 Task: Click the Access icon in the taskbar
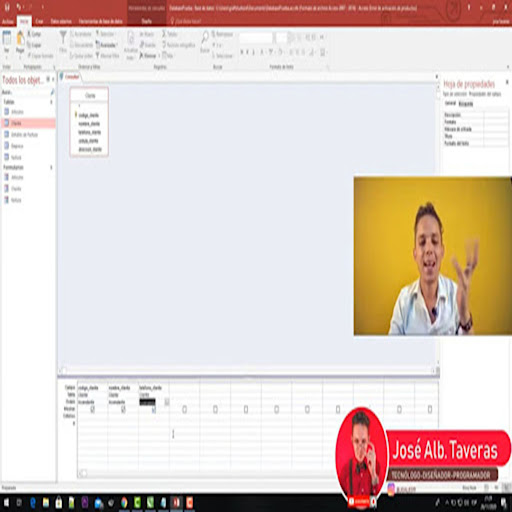click(177, 502)
